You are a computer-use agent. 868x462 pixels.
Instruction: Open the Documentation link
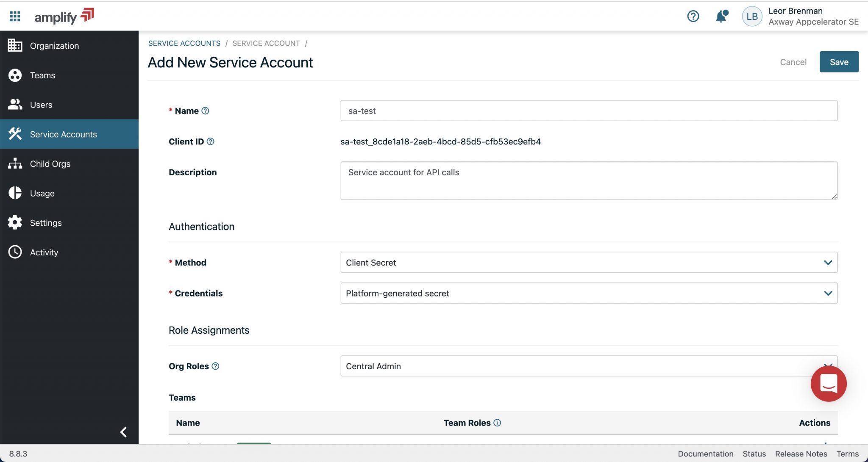[705, 454]
